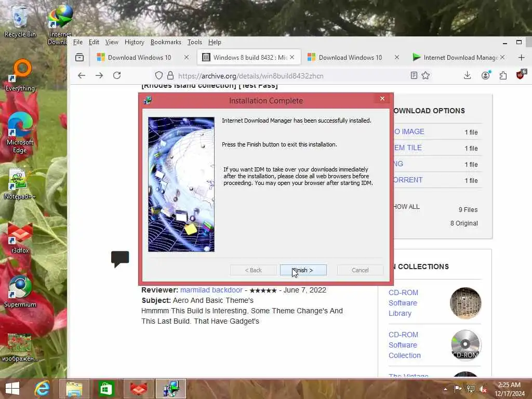
Task: Select Notepad++ desktop shortcut
Action: point(20,183)
